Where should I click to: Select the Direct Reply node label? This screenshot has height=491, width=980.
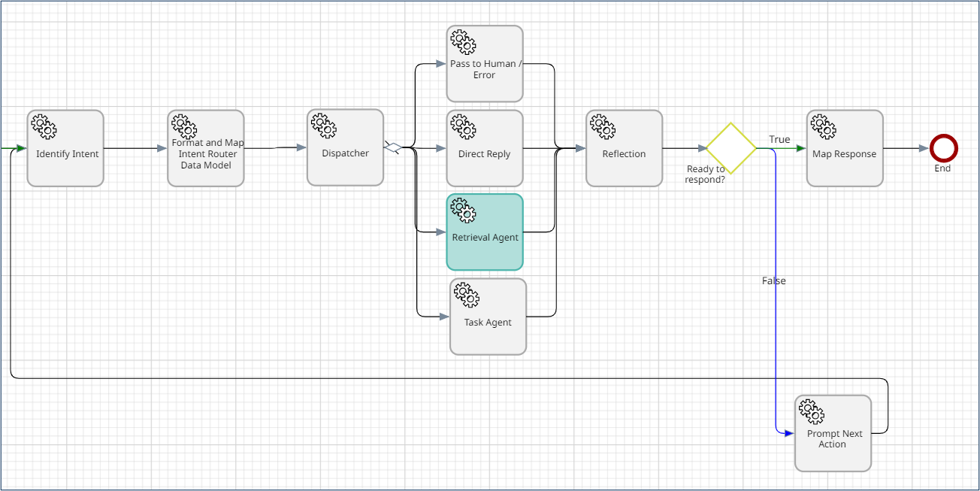(x=484, y=154)
